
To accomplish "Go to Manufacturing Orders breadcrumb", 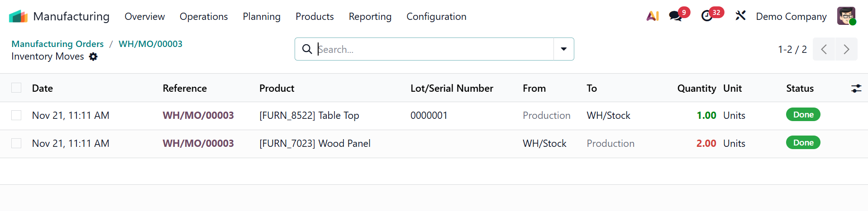I will tap(57, 44).
